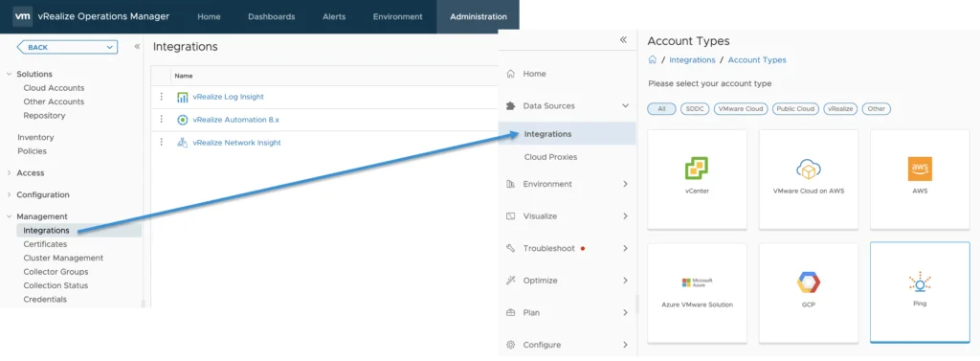Collapse the Management tree section
This screenshot has height=361, width=980.
pyautogui.click(x=9, y=216)
